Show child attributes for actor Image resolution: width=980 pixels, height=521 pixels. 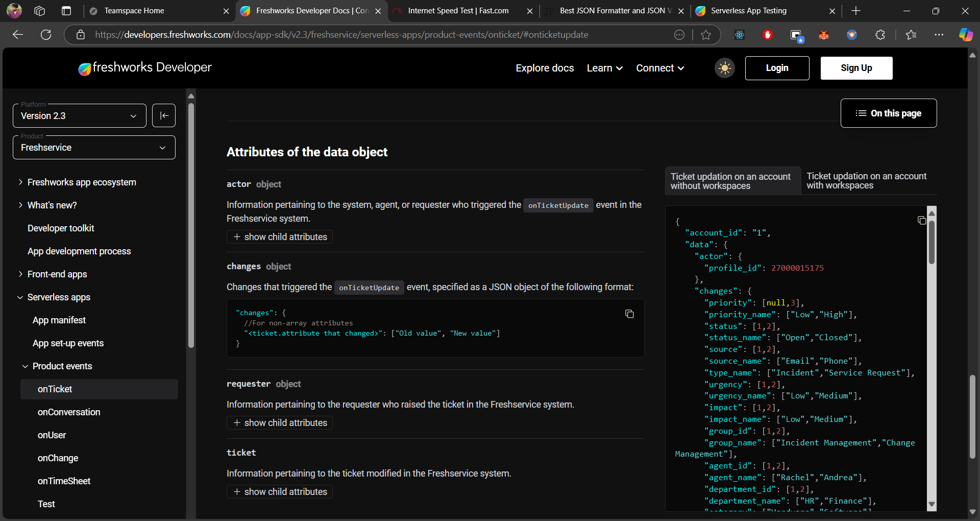click(x=280, y=236)
